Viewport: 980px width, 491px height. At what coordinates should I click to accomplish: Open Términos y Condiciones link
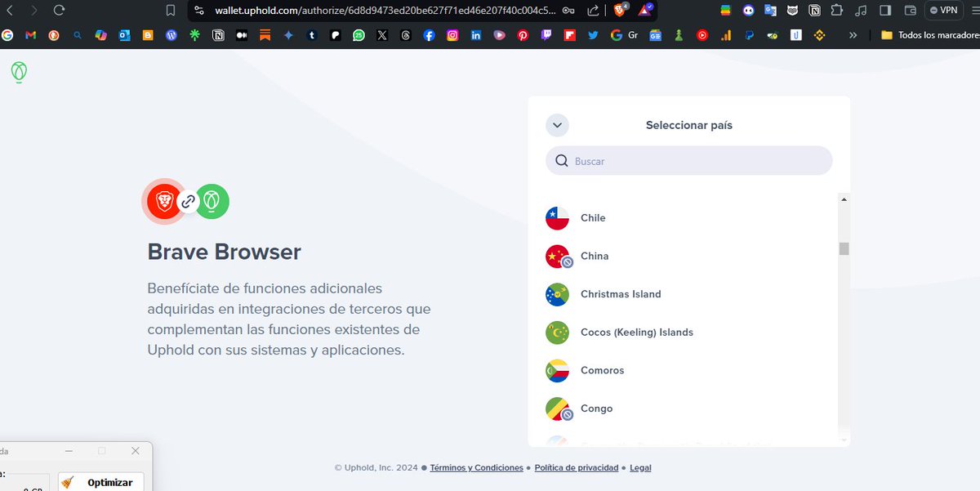pos(477,468)
